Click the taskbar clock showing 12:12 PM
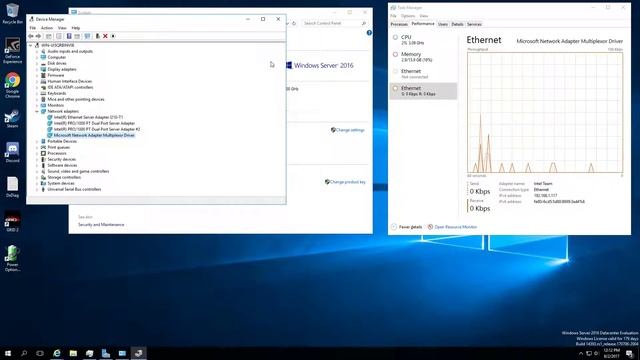The width and height of the screenshot is (640, 360). pyautogui.click(x=611, y=353)
